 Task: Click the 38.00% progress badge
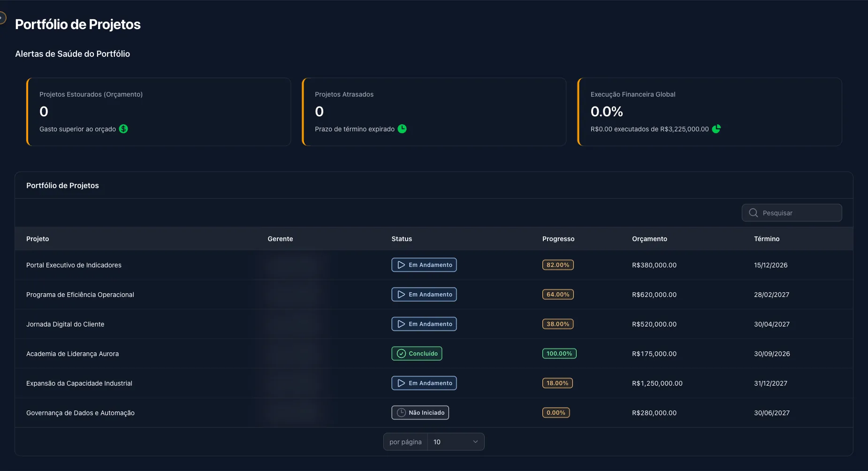pyautogui.click(x=558, y=324)
